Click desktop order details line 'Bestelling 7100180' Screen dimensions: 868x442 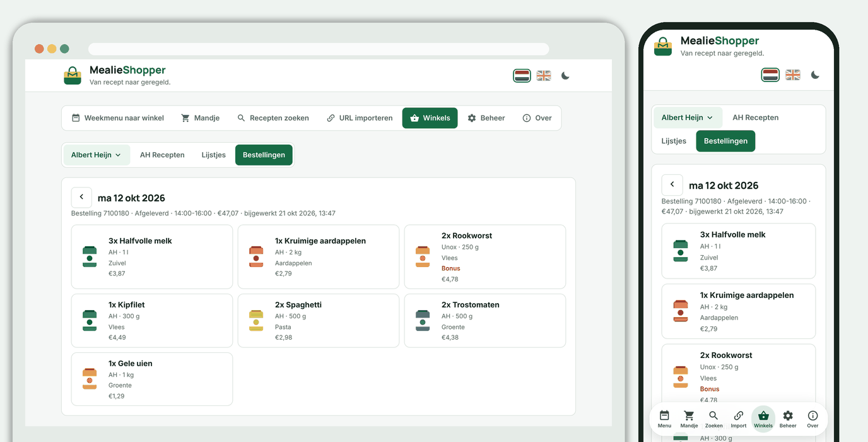click(x=203, y=213)
